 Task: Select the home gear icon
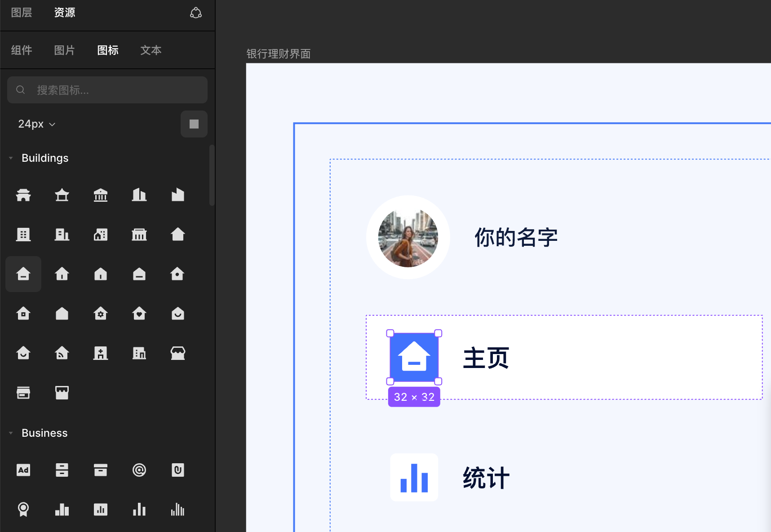[x=101, y=314]
